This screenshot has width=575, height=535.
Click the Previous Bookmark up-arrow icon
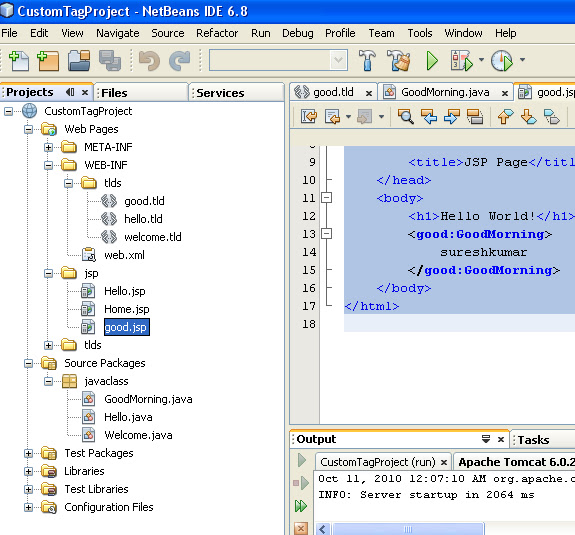point(505,117)
